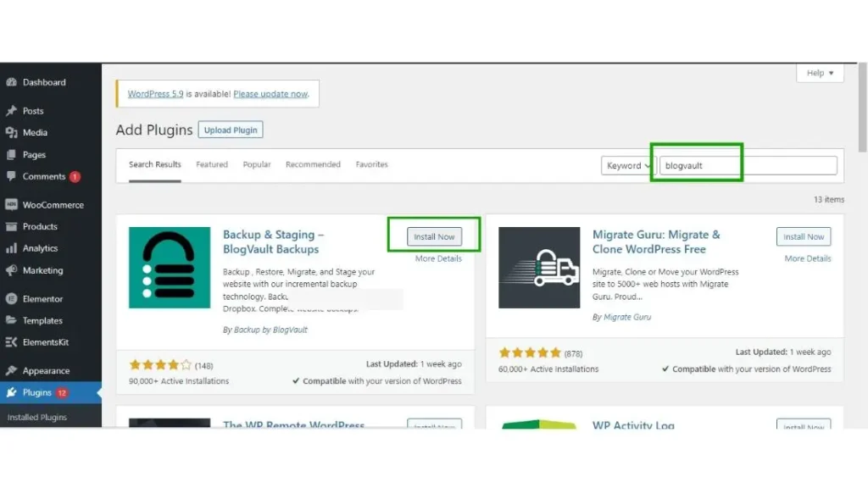Click the Plugins update count badge
The height and width of the screenshot is (488, 868).
61,393
